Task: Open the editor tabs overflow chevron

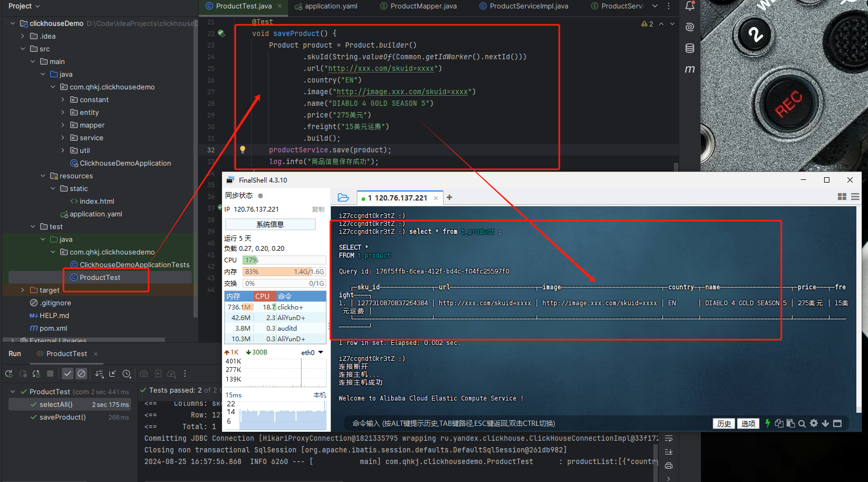Action: 655,6
